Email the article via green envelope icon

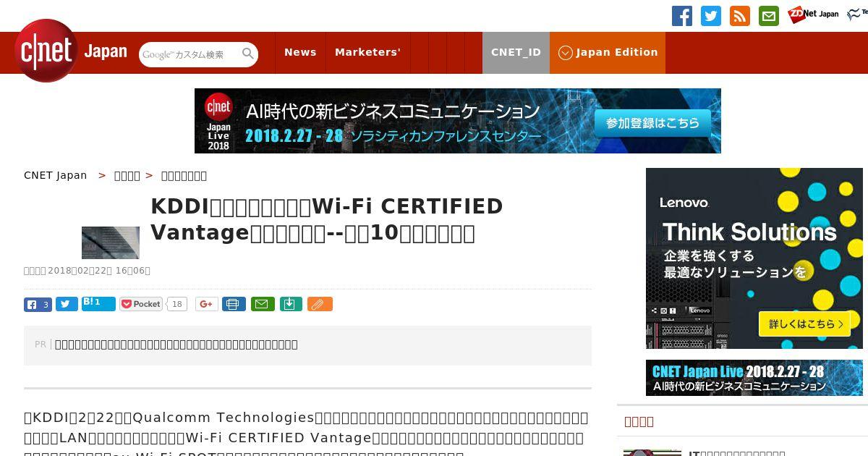pos(263,305)
